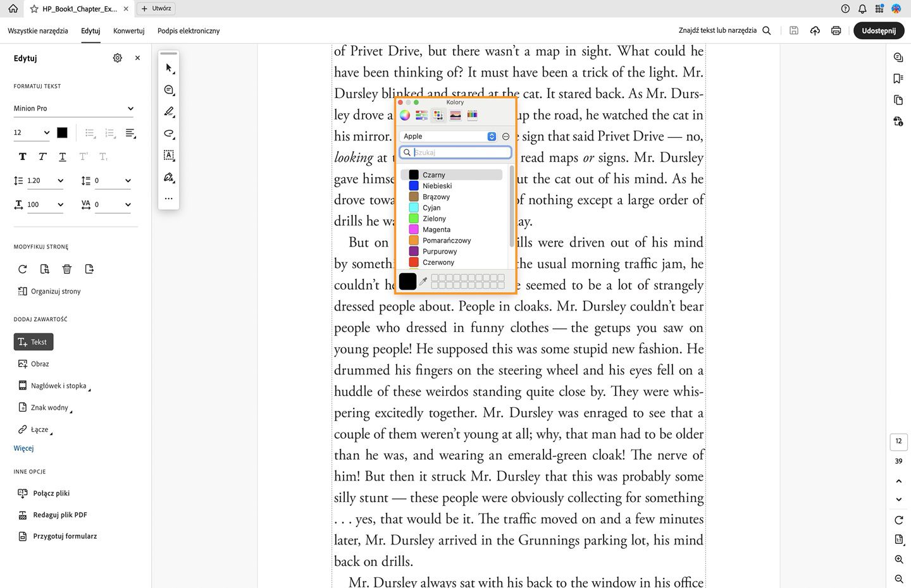Open the comments panel in the right sidebar
Viewport: 911px width, 588px height.
click(x=898, y=58)
